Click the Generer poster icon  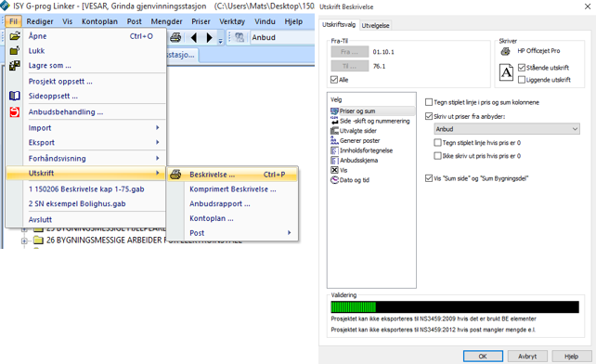(x=334, y=141)
